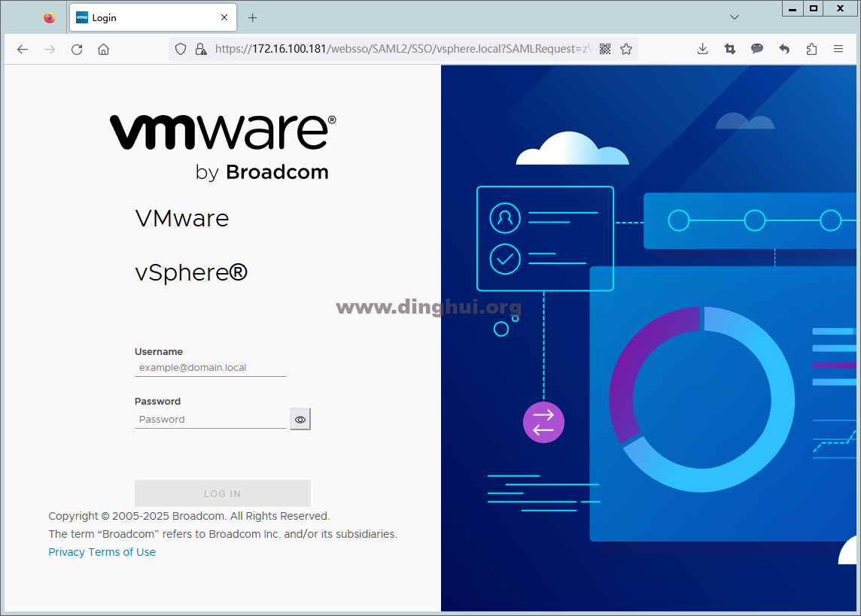861x616 pixels.
Task: Click the "vSphere®" heading text
Action: click(x=191, y=272)
